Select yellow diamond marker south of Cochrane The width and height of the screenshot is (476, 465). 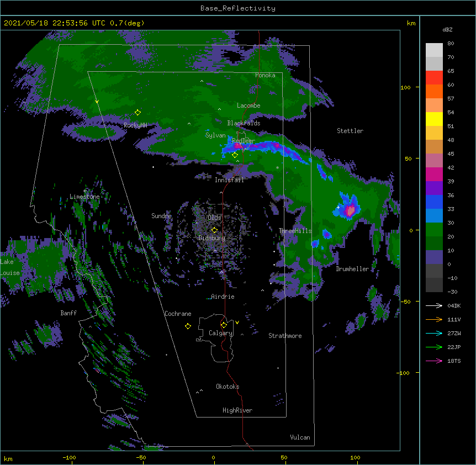[188, 326]
